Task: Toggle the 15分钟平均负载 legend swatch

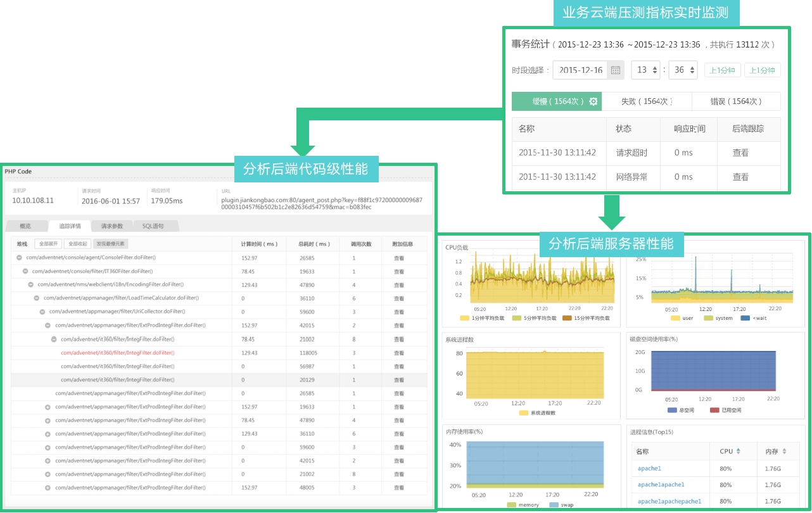Action: click(x=567, y=318)
